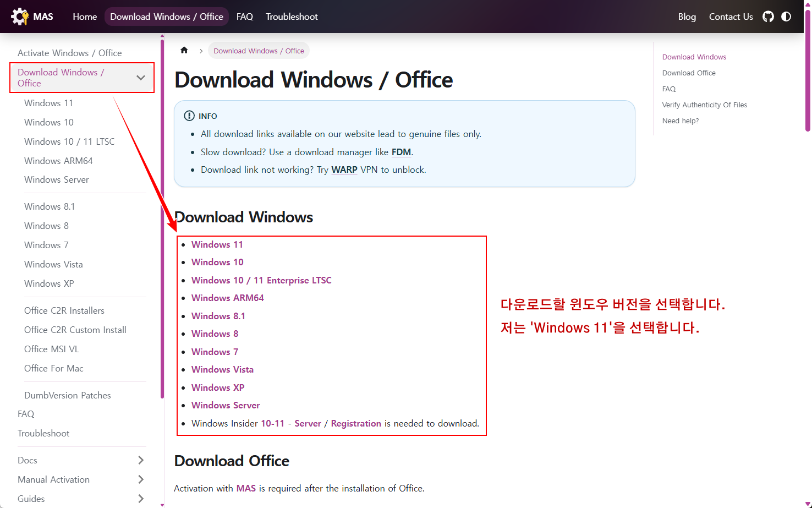
Task: Open the GitHub repository icon
Action: [768, 17]
